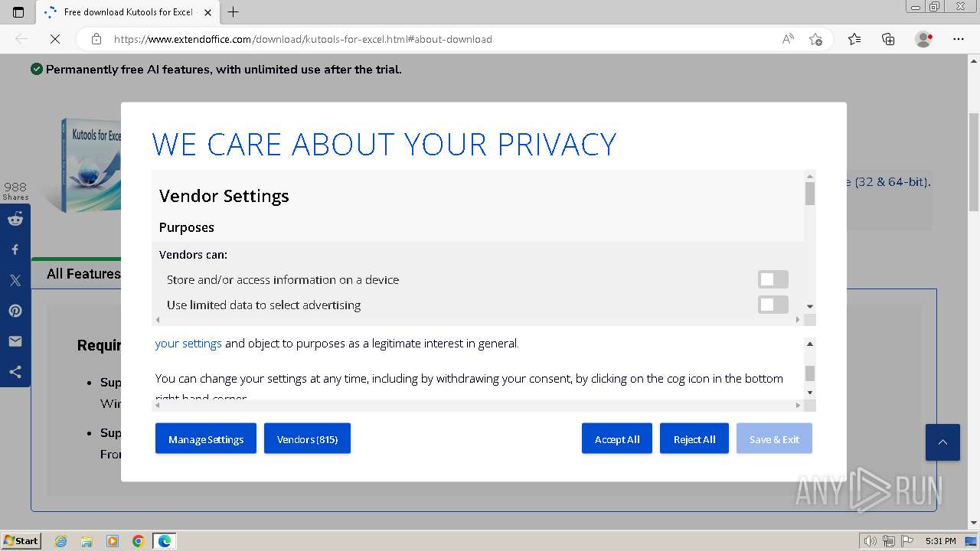Image resolution: width=980 pixels, height=551 pixels.
Task: Share page via Reddit sidebar icon
Action: [x=15, y=220]
